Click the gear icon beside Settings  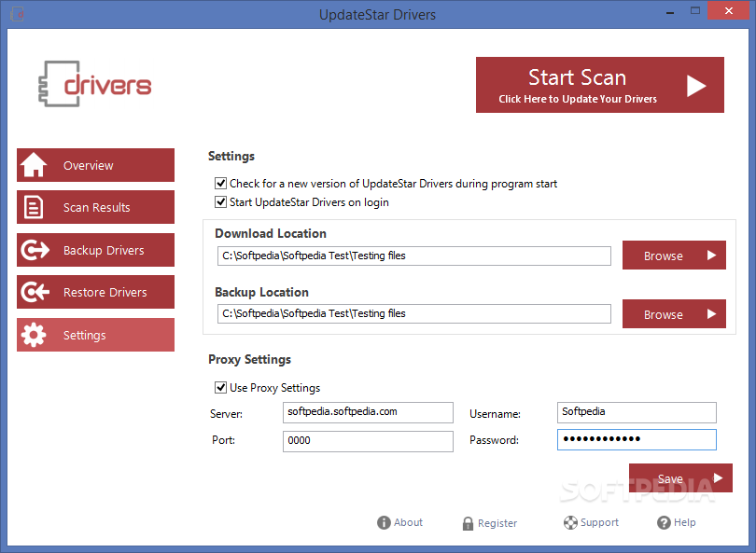(x=34, y=335)
